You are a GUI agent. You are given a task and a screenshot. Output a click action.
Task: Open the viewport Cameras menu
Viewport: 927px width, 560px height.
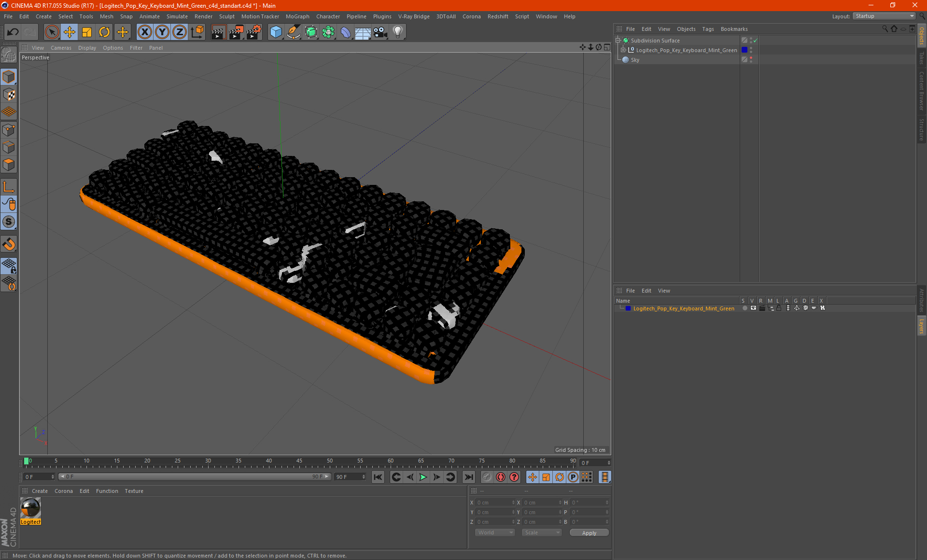61,48
